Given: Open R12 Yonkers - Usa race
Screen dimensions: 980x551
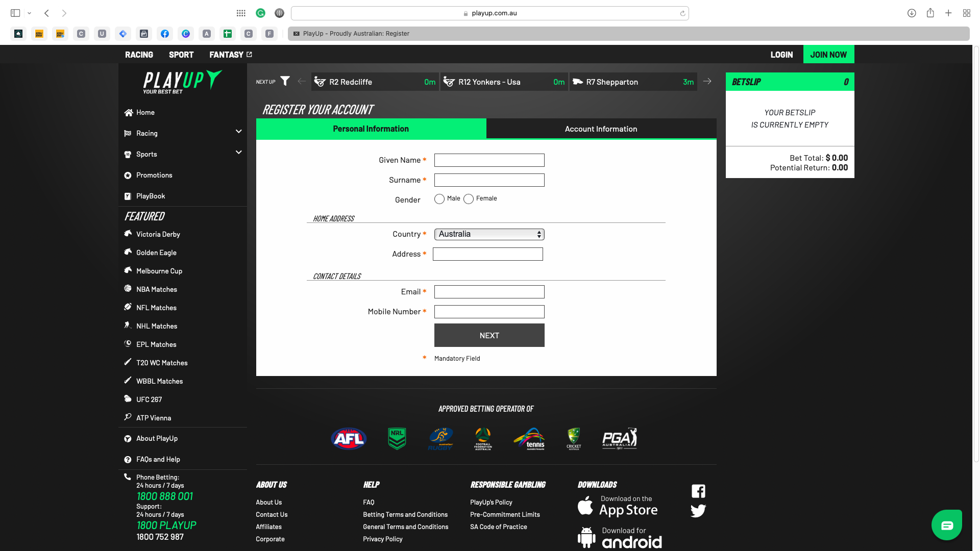Looking at the screenshot, I should [x=504, y=82].
